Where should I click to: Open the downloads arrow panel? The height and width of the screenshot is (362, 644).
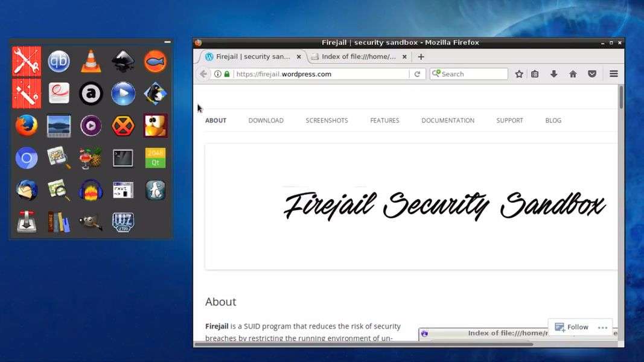tap(553, 74)
